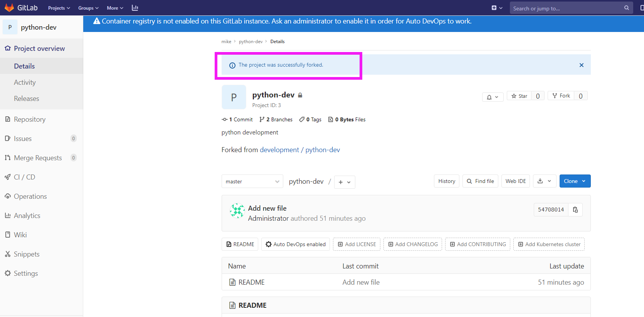The height and width of the screenshot is (317, 644).
Task: Open the Add new file commit title
Action: coord(267,208)
